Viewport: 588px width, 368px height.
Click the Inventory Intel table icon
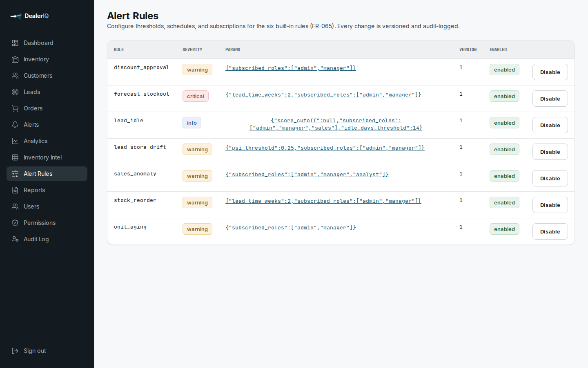click(15, 157)
